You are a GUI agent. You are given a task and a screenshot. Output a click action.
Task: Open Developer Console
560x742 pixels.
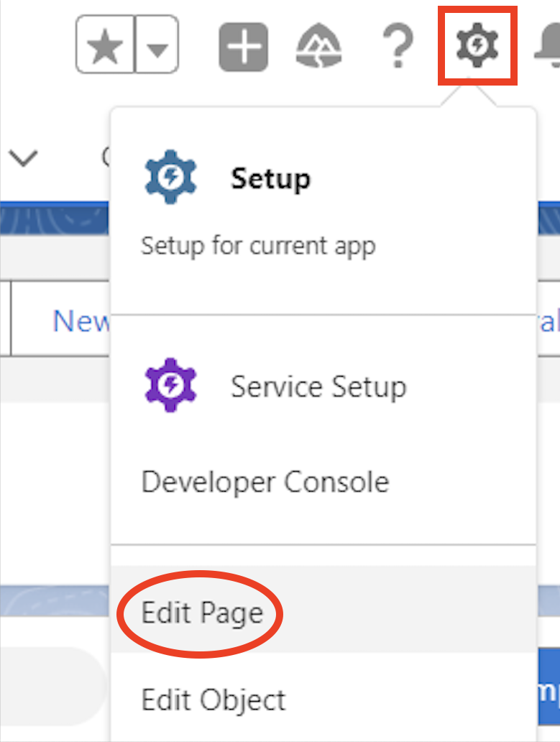265,482
